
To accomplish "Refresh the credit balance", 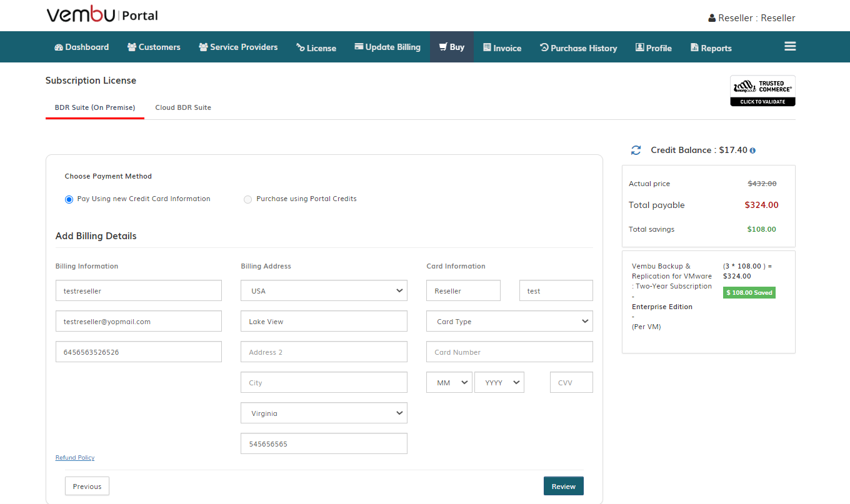I will click(x=636, y=150).
